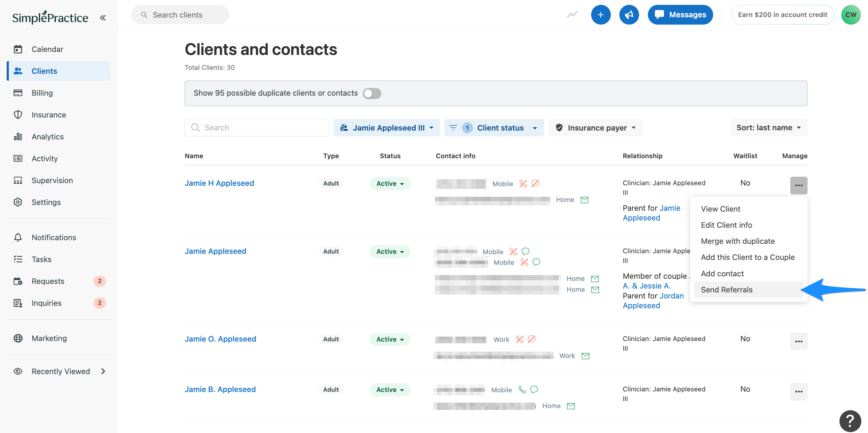
Task: Open Marketing in the sidebar
Action: pos(59,338)
